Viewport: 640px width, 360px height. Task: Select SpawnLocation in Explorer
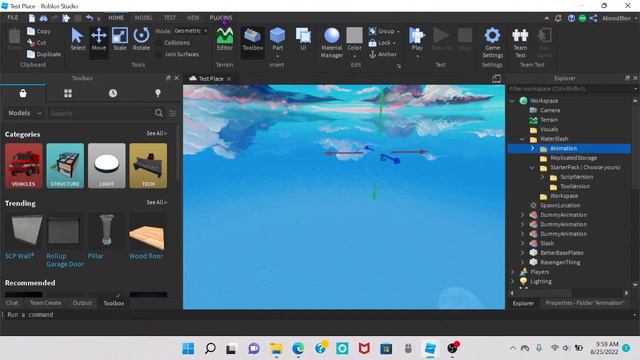click(560, 205)
